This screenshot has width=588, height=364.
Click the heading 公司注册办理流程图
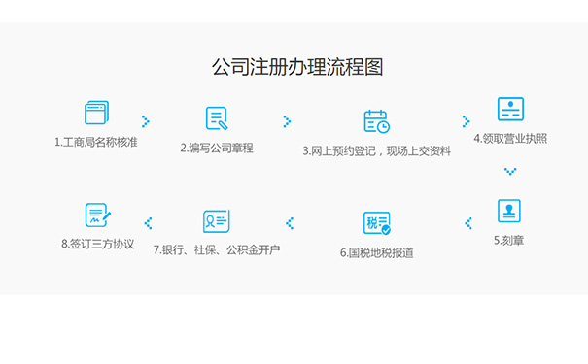pos(297,67)
